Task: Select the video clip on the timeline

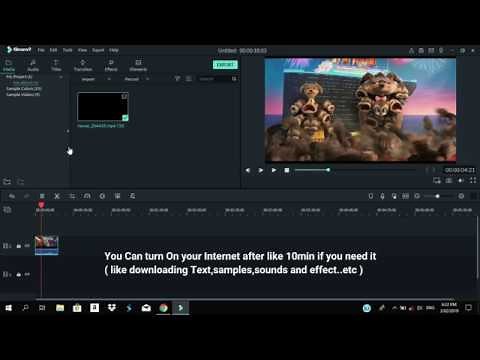Action: click(x=46, y=245)
